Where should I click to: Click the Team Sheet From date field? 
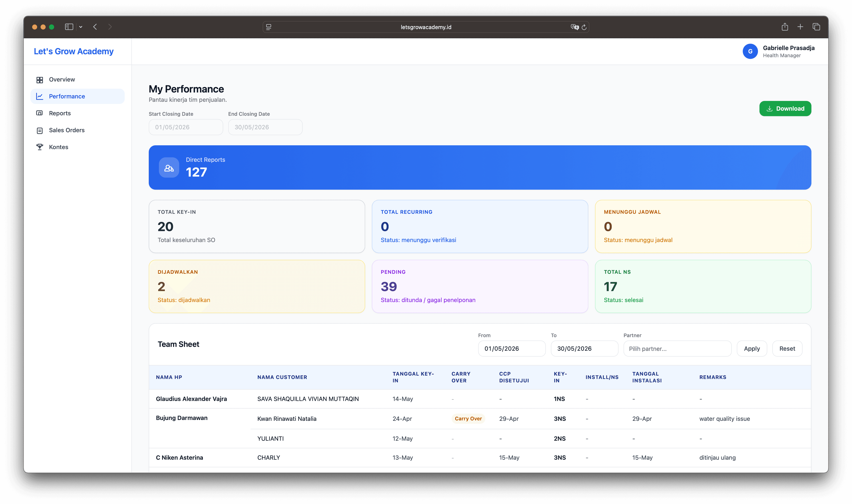point(511,348)
